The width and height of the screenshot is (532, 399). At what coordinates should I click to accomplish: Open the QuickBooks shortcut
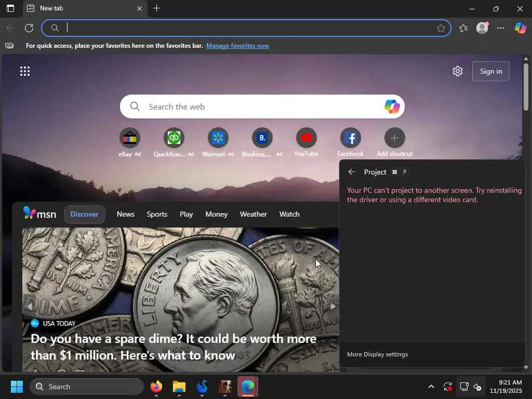(x=174, y=138)
